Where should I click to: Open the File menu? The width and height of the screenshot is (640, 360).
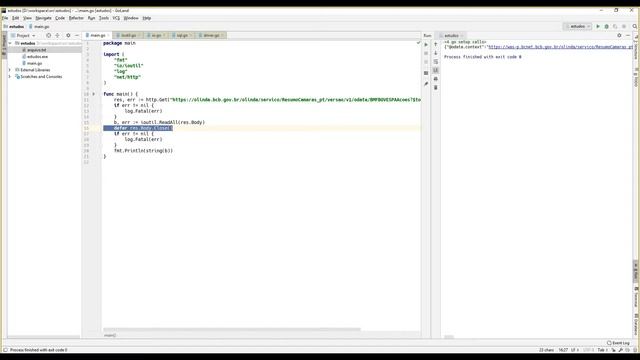coord(5,18)
